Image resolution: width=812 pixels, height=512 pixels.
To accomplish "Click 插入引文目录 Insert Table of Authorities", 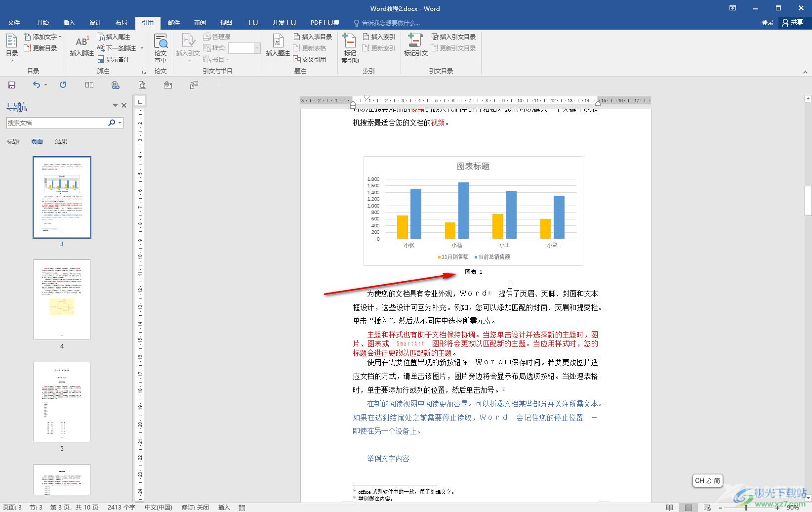I will coord(453,37).
